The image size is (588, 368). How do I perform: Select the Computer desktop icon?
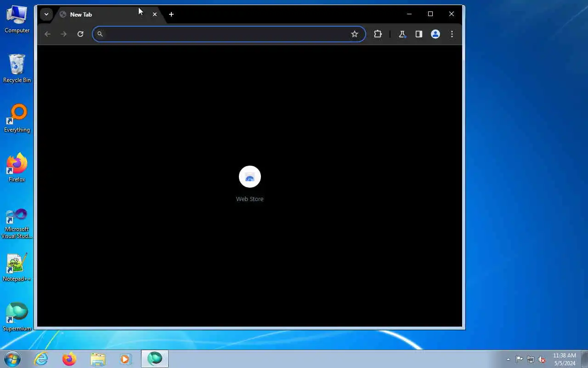[x=17, y=20]
